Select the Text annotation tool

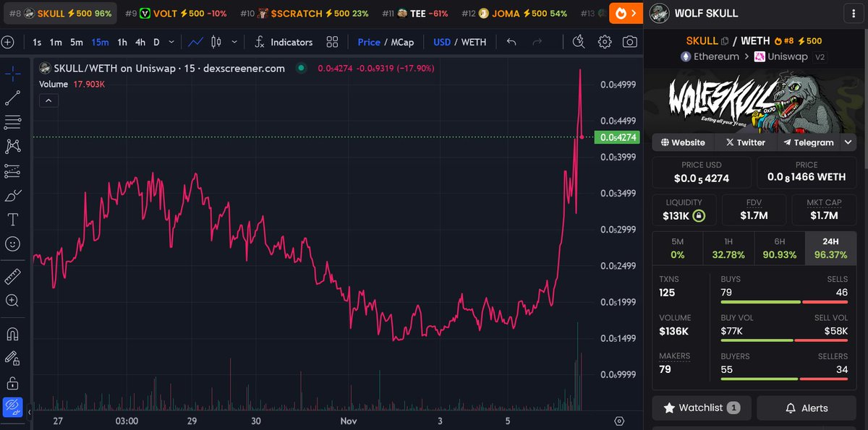coord(12,219)
